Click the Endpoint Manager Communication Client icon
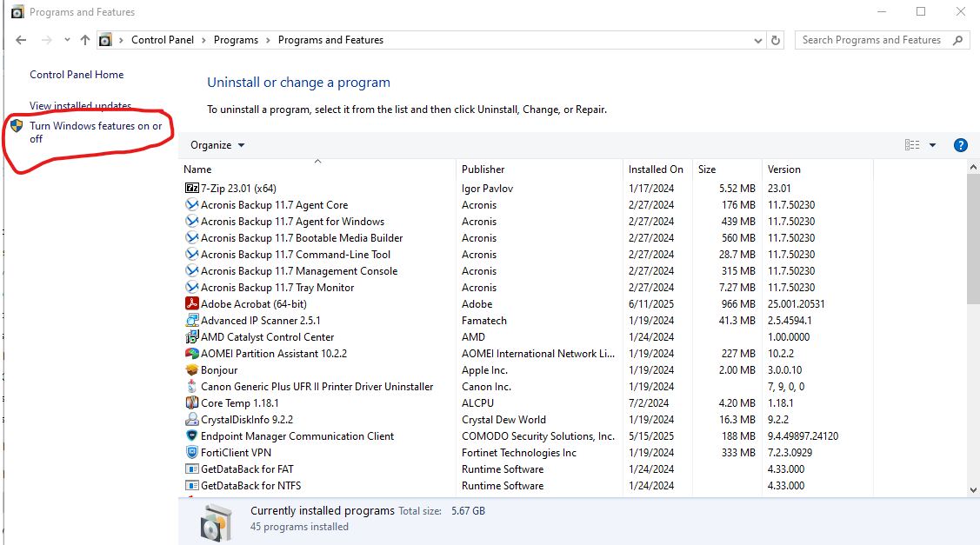 192,436
